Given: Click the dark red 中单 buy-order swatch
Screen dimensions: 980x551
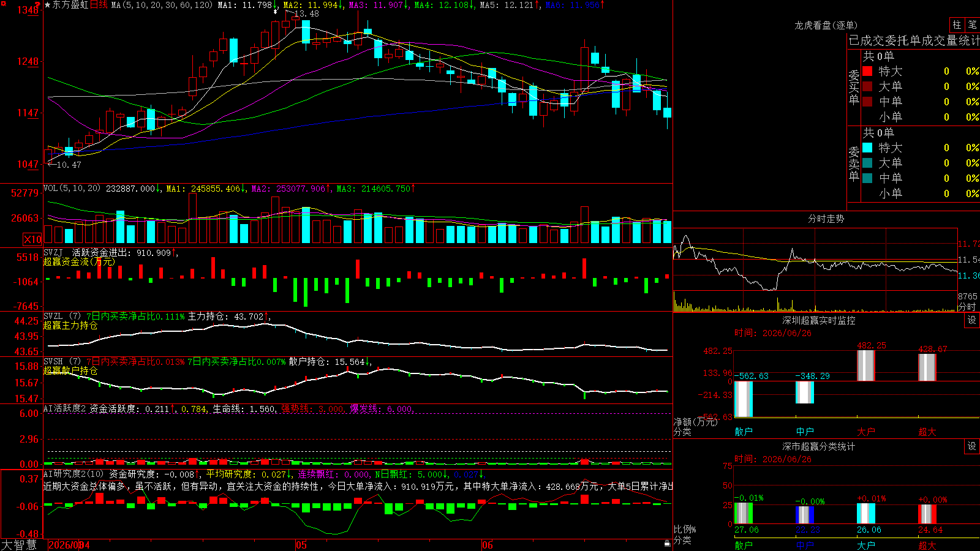Looking at the screenshot, I should click(x=867, y=102).
